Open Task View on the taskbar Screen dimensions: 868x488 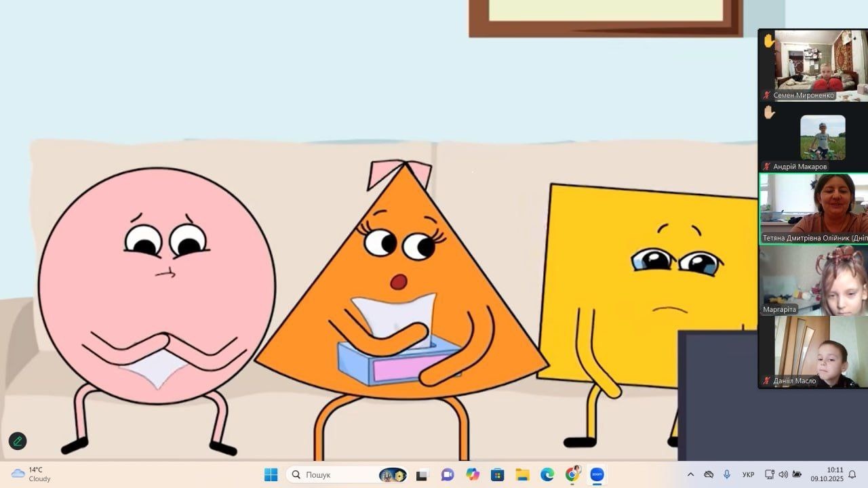[422, 474]
